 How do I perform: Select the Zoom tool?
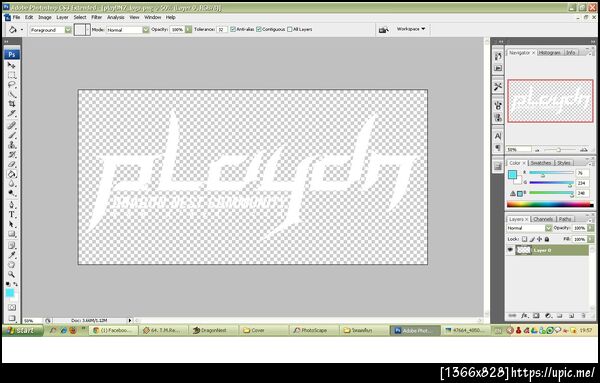click(11, 274)
